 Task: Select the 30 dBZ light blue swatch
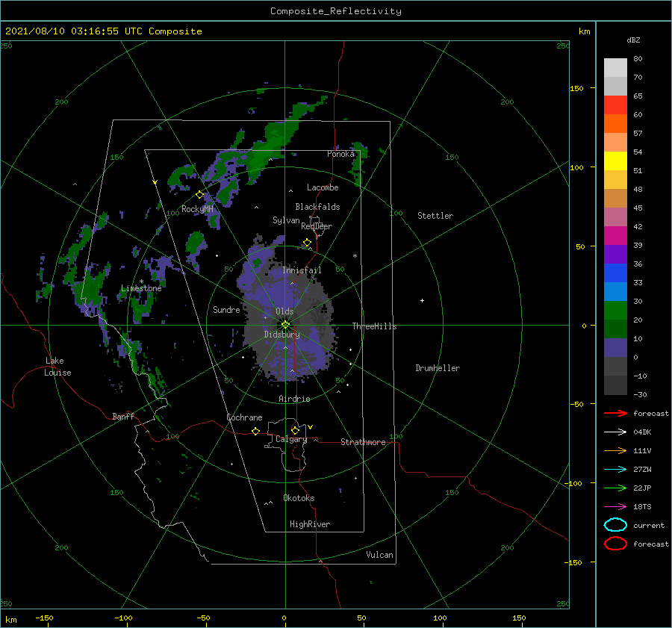pos(615,292)
